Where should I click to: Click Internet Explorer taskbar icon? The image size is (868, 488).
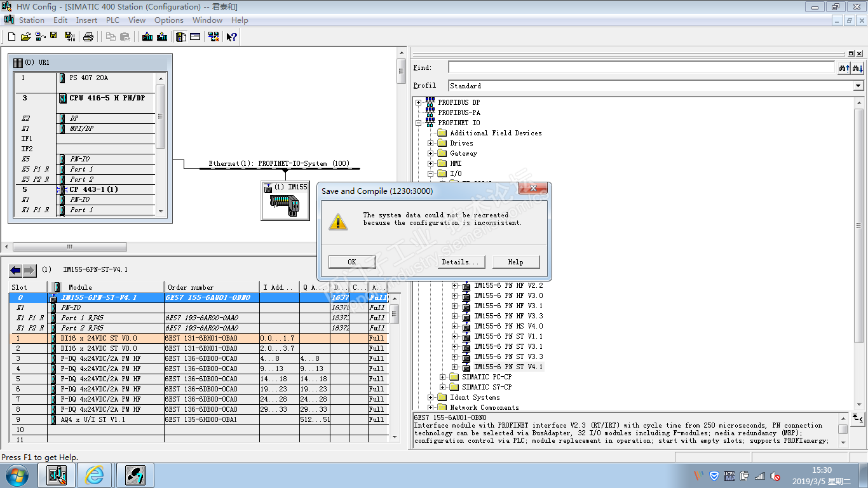(94, 475)
